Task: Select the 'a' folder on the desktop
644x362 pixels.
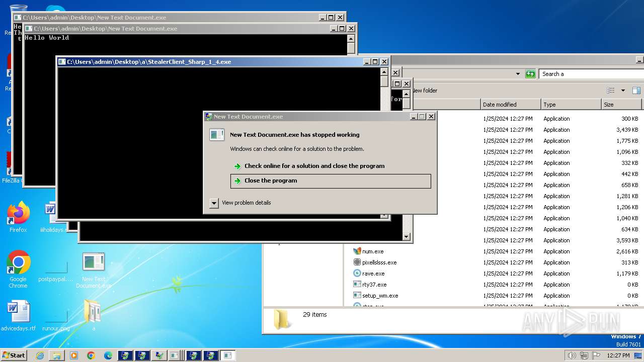Action: tap(93, 316)
